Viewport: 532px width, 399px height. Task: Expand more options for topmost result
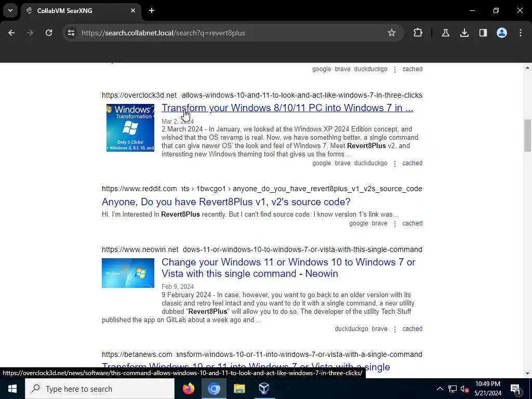[x=395, y=70]
